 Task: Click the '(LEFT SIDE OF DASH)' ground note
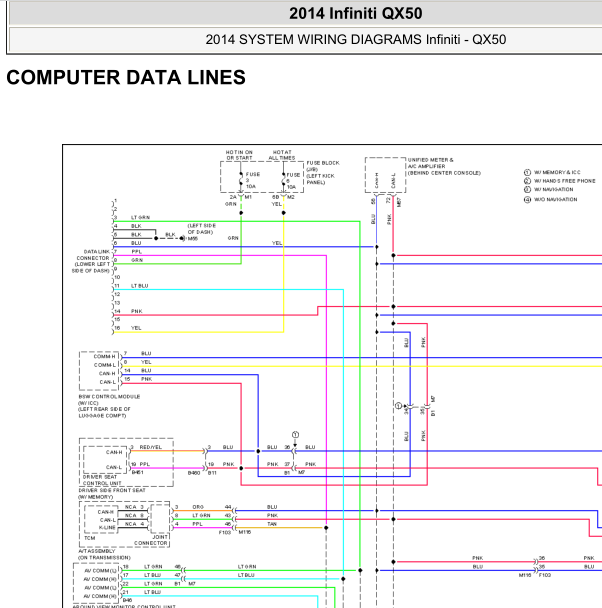click(202, 229)
